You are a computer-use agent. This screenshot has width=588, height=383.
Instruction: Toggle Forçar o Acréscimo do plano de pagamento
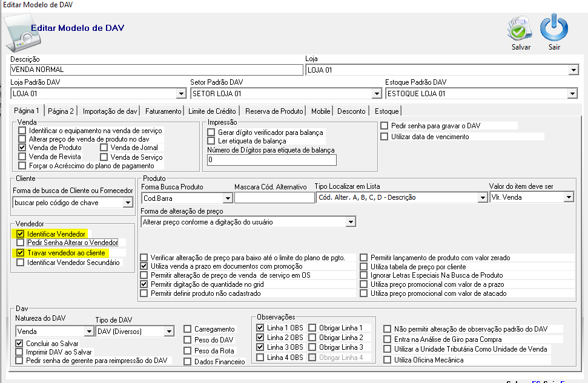(x=22, y=166)
